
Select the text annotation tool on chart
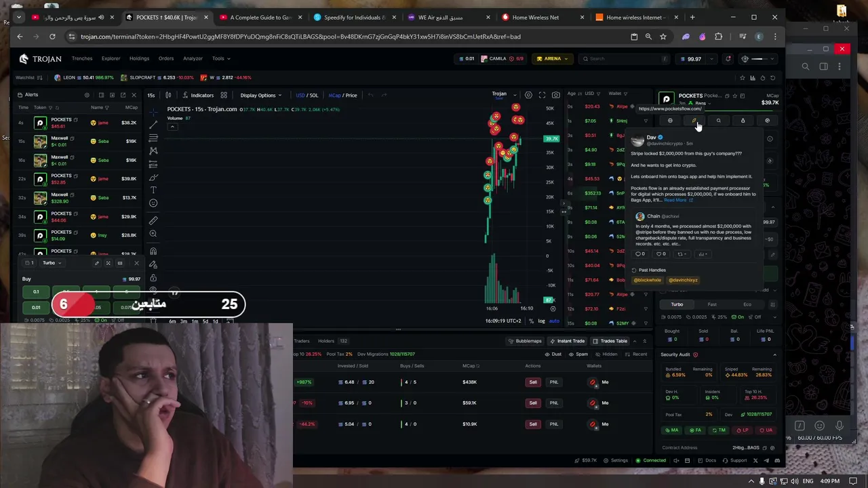153,190
